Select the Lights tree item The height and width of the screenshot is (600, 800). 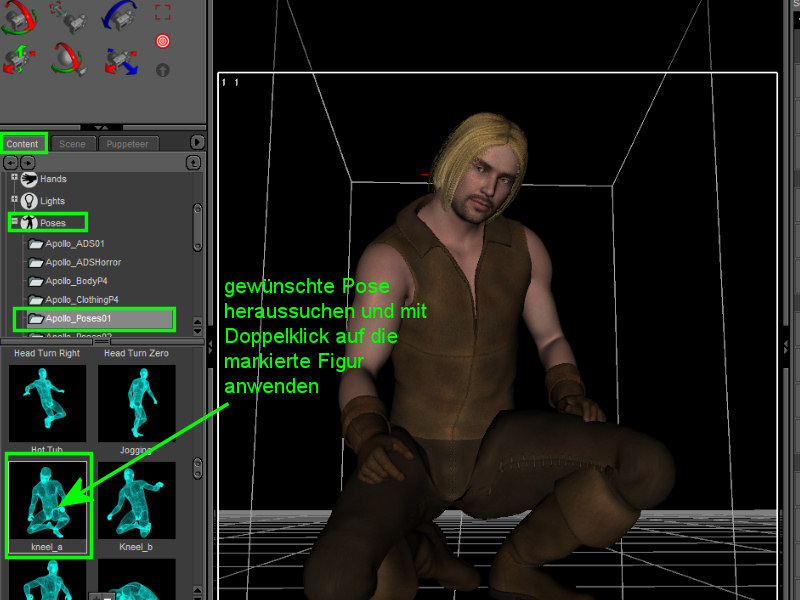pyautogui.click(x=53, y=201)
